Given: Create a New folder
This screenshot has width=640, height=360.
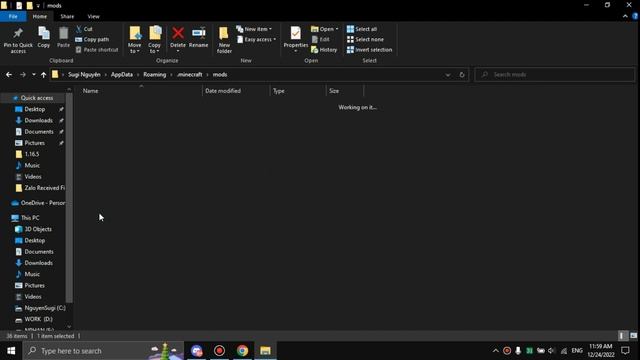Looking at the screenshot, I should [224, 40].
